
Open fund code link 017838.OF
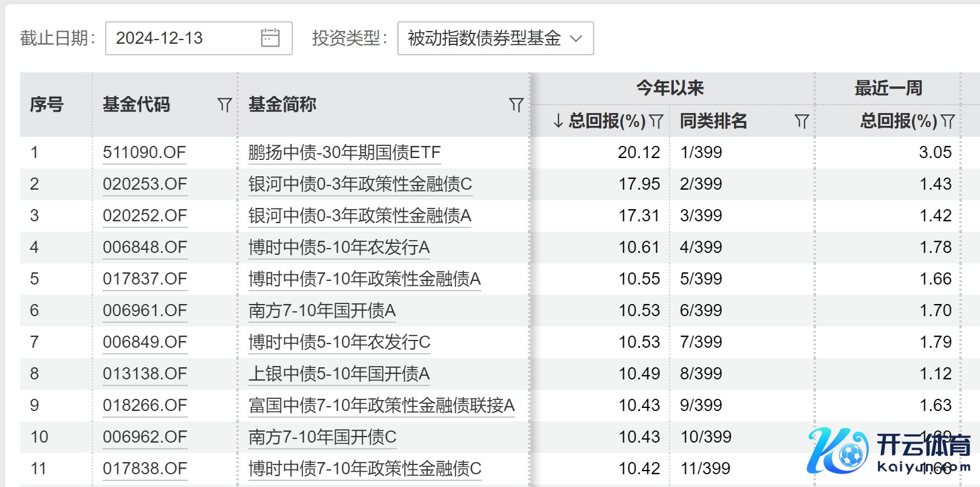tap(145, 469)
